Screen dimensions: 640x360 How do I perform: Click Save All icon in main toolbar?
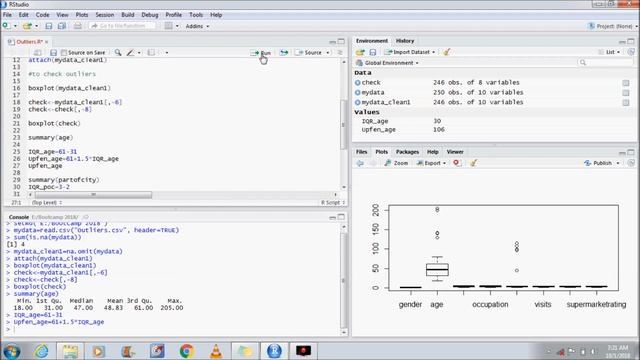[x=62, y=26]
